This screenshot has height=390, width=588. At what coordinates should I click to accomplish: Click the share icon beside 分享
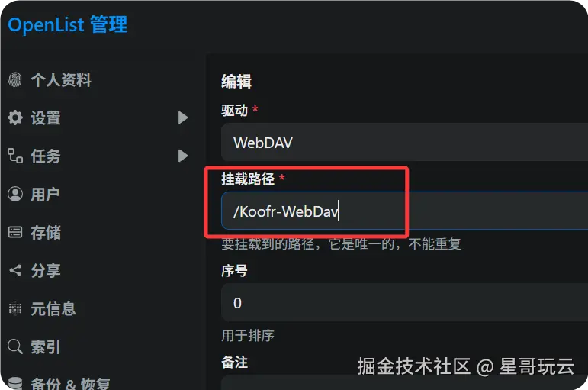[x=15, y=270]
